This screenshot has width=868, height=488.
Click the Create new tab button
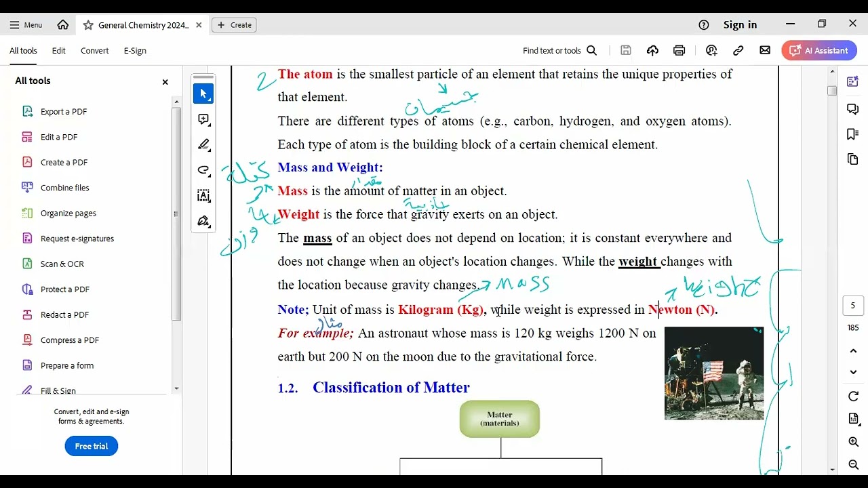(234, 25)
